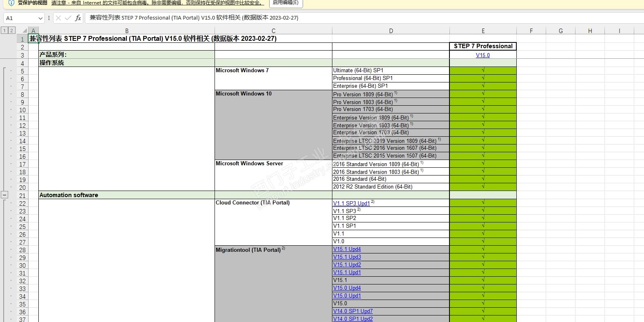This screenshot has height=322, width=644.
Task: Select the 'STEP 7 Professional' header cell
Action: tap(483, 46)
